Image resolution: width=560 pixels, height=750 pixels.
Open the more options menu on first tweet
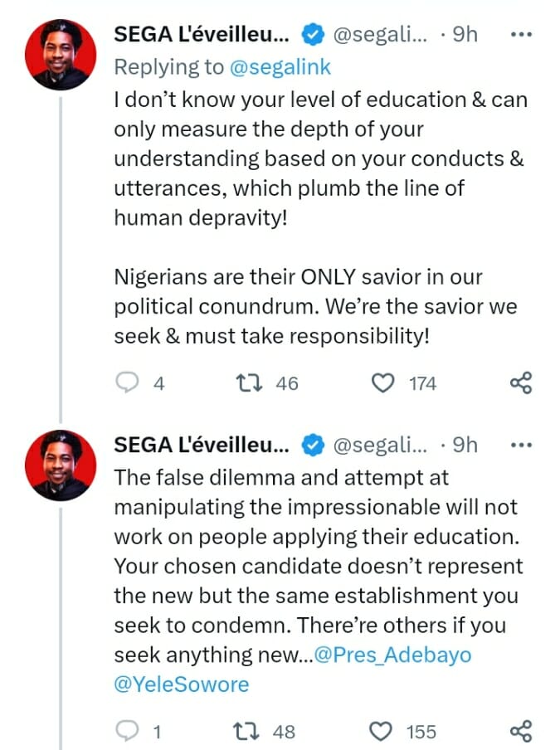pos(520,35)
